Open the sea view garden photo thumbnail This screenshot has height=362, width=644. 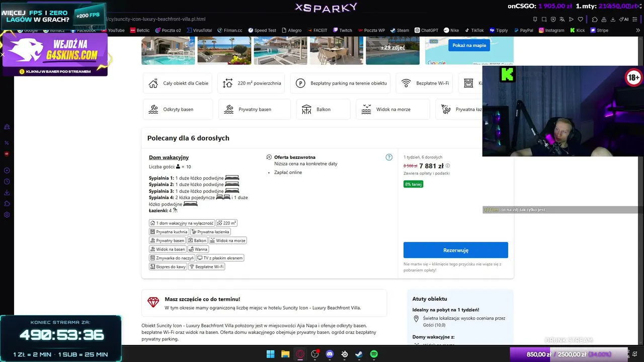click(x=224, y=50)
